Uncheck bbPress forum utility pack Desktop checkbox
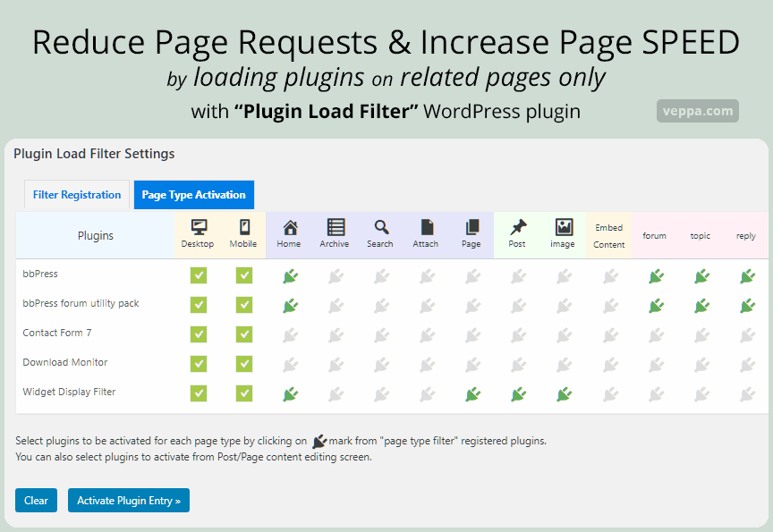Screen dimensions: 773x532 tap(199, 305)
